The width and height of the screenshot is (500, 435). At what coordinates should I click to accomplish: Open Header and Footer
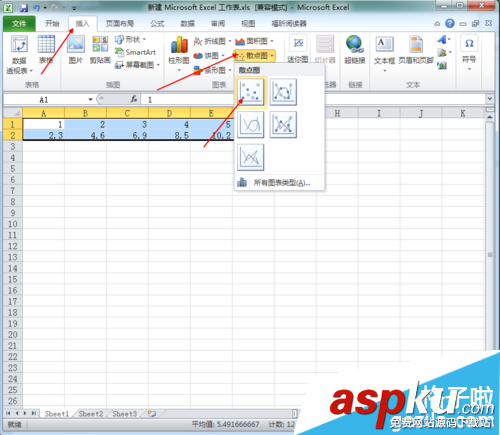pos(416,49)
